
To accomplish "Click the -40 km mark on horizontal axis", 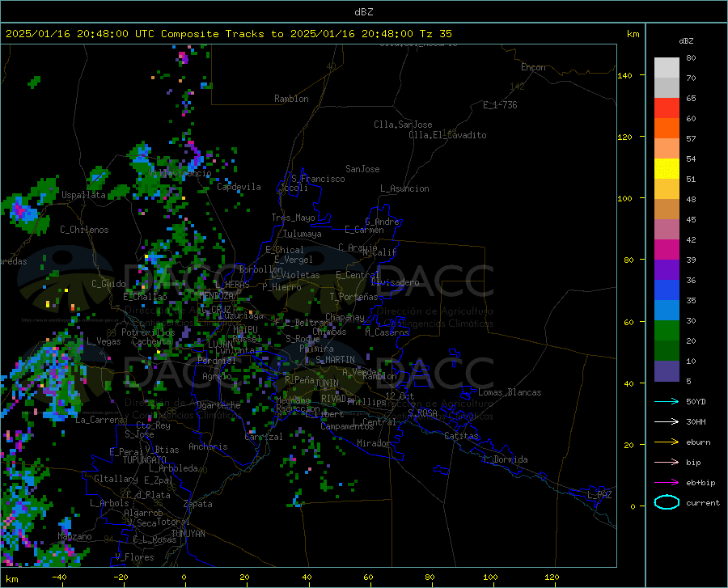I will pyautogui.click(x=59, y=577).
